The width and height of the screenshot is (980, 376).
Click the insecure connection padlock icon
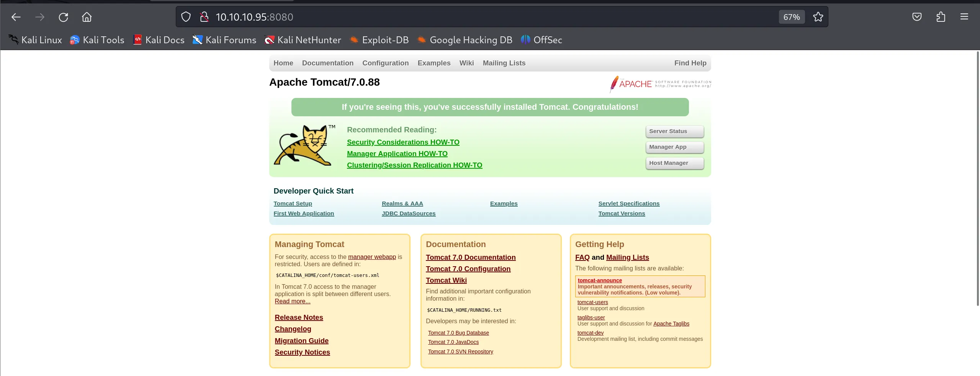[205, 17]
